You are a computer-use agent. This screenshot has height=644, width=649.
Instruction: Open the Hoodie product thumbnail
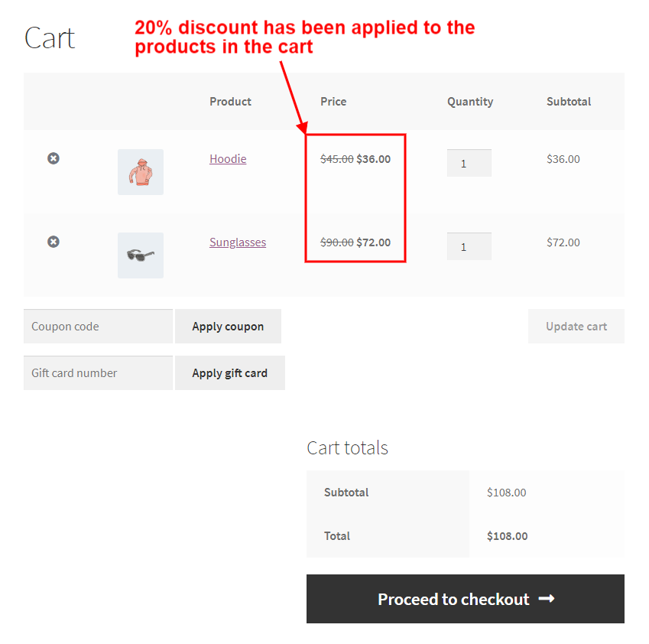[141, 172]
